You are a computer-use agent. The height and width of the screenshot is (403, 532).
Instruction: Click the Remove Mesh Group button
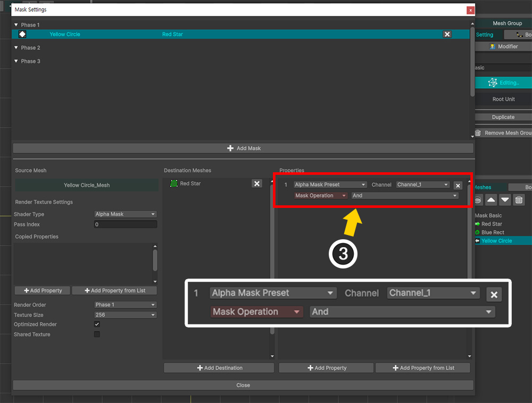click(x=503, y=133)
